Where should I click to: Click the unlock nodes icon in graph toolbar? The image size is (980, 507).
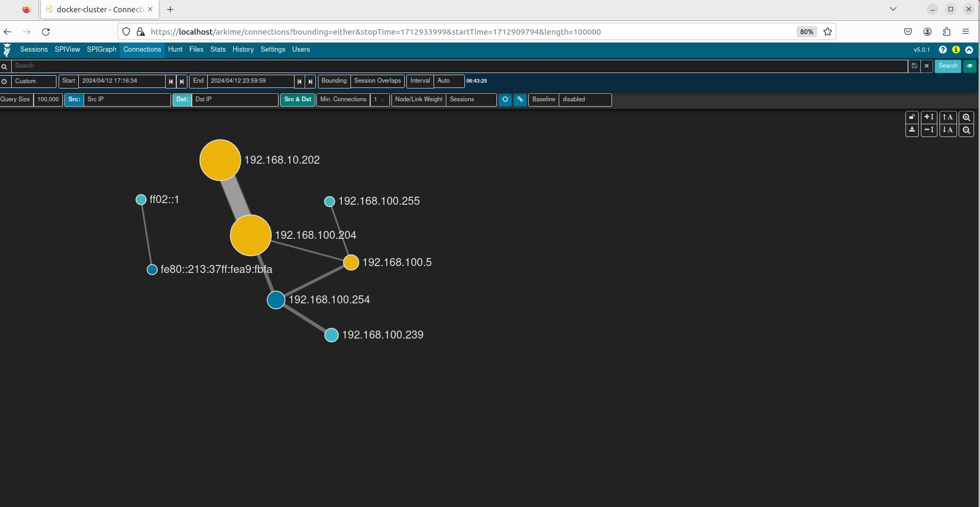[x=912, y=117]
